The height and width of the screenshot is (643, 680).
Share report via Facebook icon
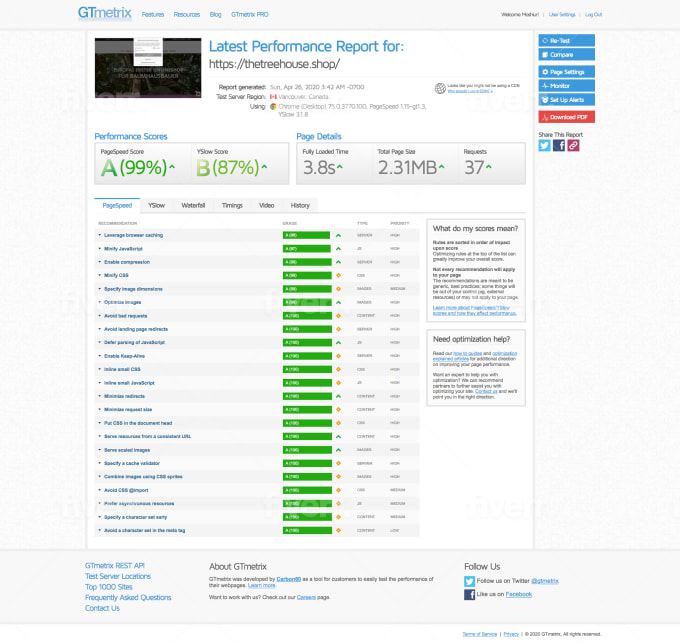click(559, 145)
